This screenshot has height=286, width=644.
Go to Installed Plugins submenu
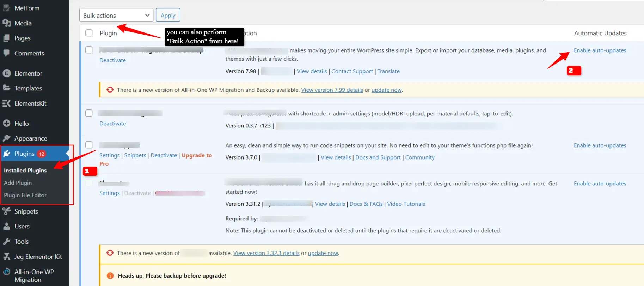coord(25,170)
